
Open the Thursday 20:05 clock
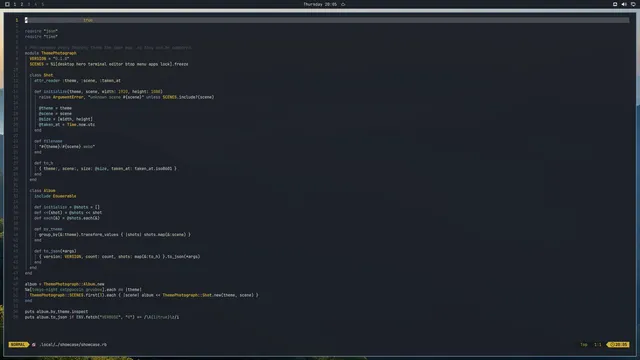tap(320, 4)
